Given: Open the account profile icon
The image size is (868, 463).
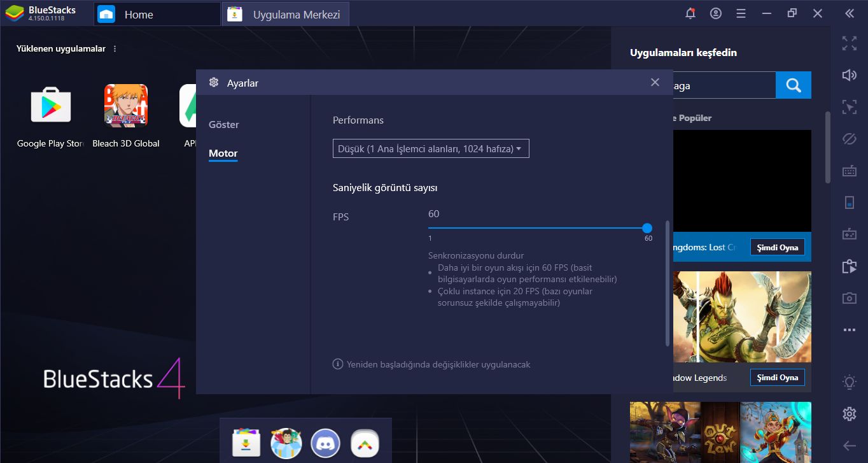Looking at the screenshot, I should tap(716, 13).
